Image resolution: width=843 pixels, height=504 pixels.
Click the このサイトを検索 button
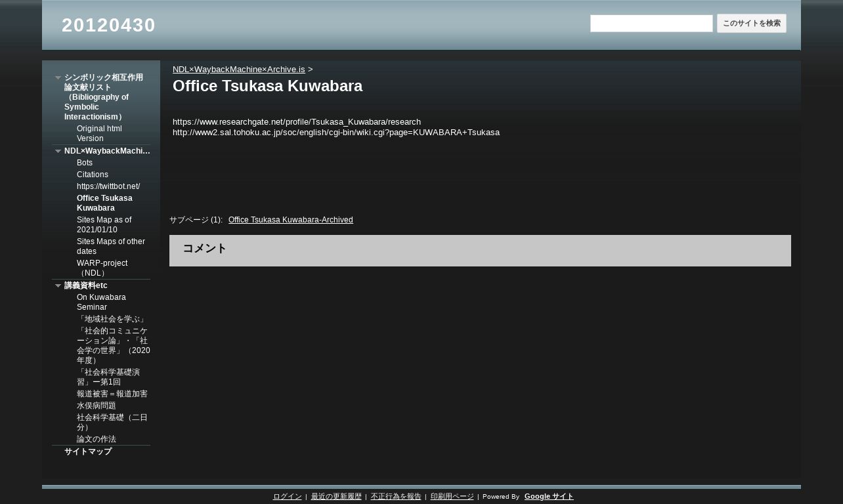point(752,24)
